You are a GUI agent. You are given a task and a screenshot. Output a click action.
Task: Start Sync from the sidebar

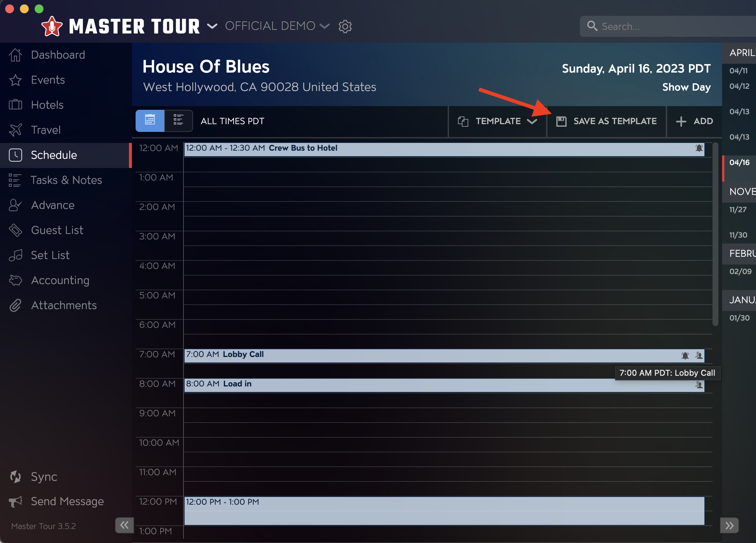coord(44,477)
